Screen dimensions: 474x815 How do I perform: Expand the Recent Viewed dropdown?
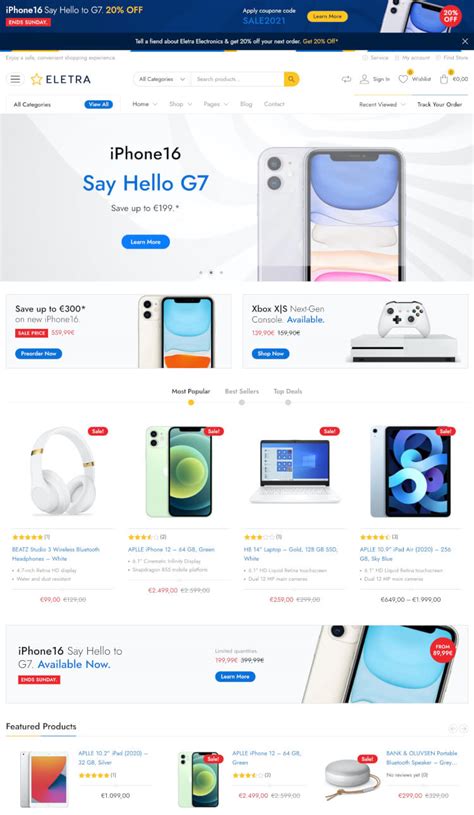(382, 104)
